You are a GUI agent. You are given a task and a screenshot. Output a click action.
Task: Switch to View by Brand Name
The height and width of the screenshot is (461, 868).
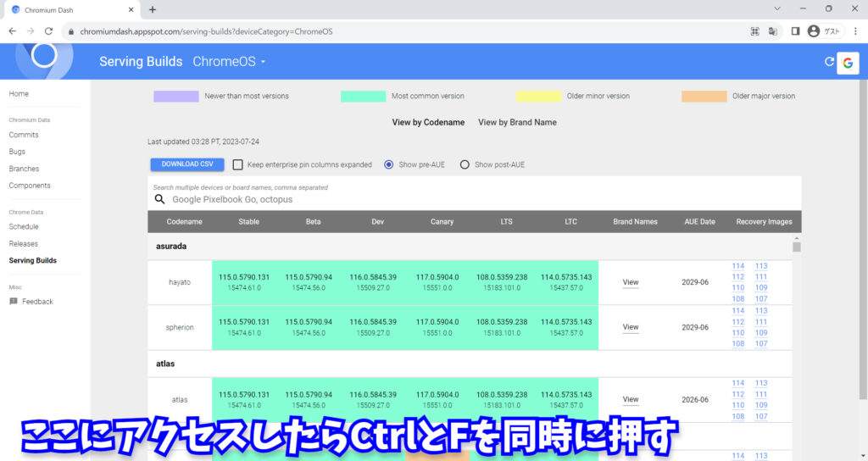click(517, 122)
